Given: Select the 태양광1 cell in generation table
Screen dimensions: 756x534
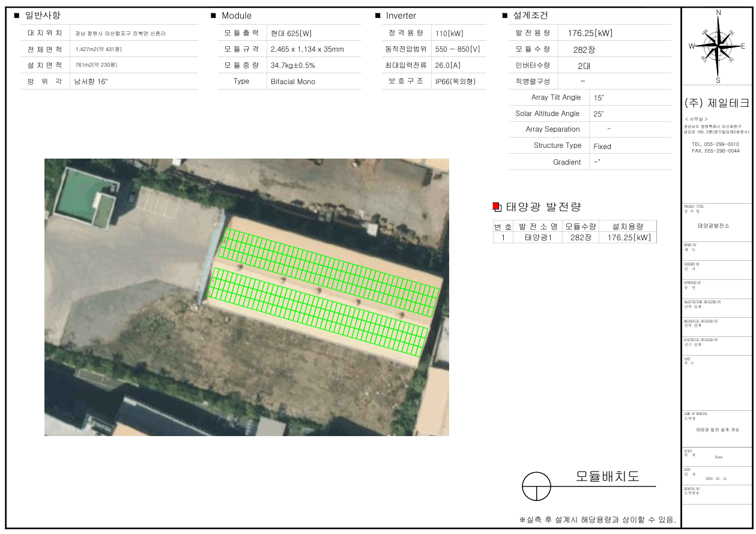Looking at the screenshot, I should (x=537, y=237).
